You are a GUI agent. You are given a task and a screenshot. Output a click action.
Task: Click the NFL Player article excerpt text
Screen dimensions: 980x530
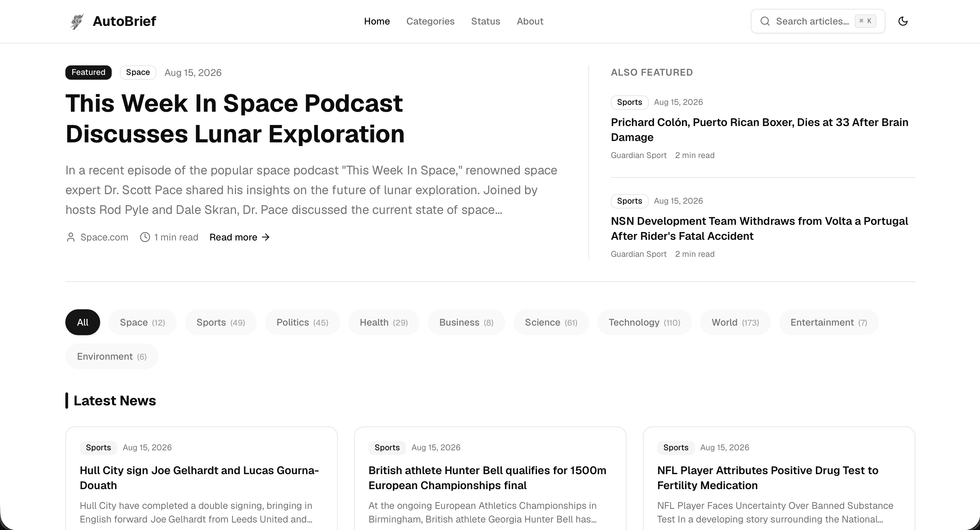tap(775, 513)
